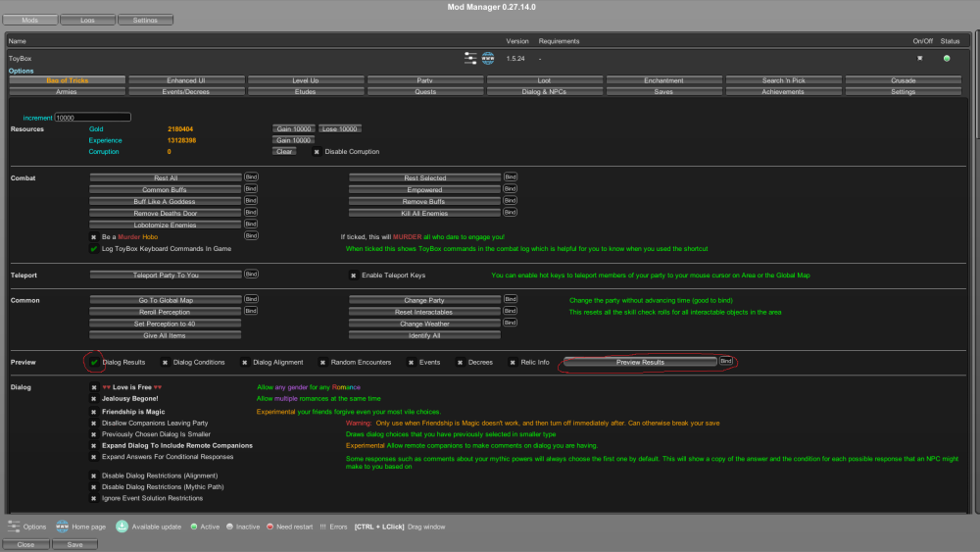Click the bottom legend Home page globe icon
980x552 pixels.
tap(62, 527)
